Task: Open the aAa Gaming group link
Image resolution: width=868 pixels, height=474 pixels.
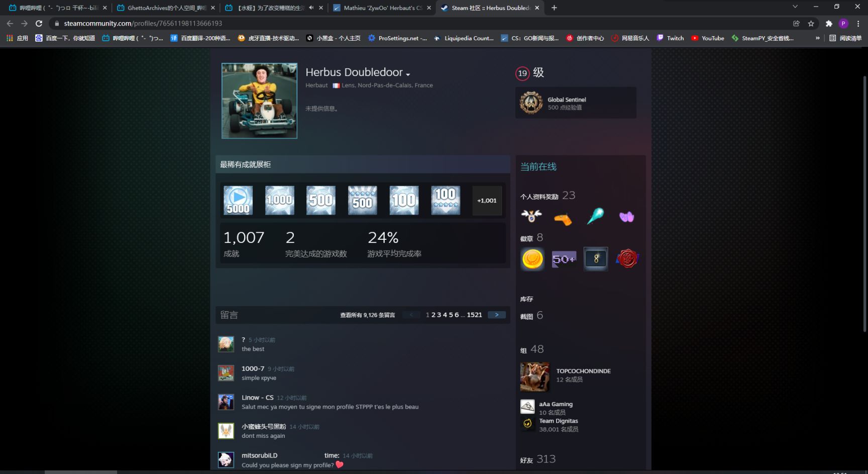Action: click(x=556, y=404)
